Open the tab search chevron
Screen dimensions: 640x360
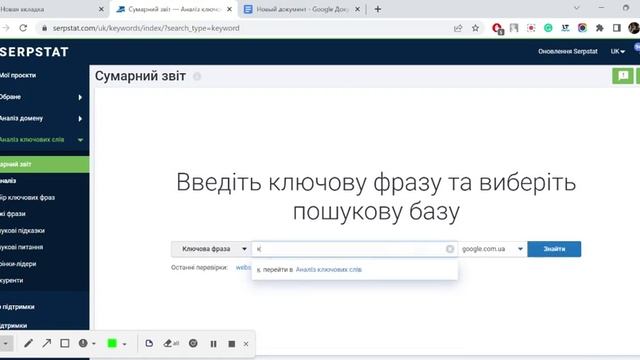[576, 8]
